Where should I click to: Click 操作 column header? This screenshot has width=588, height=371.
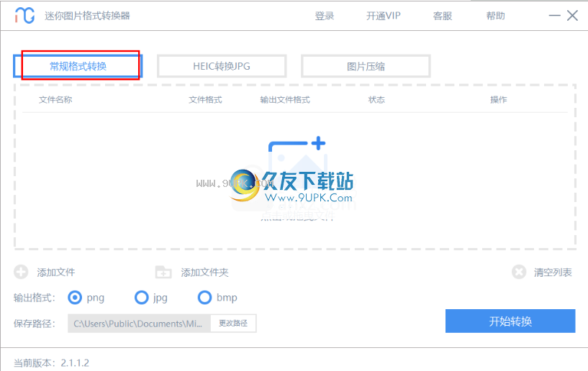click(498, 100)
